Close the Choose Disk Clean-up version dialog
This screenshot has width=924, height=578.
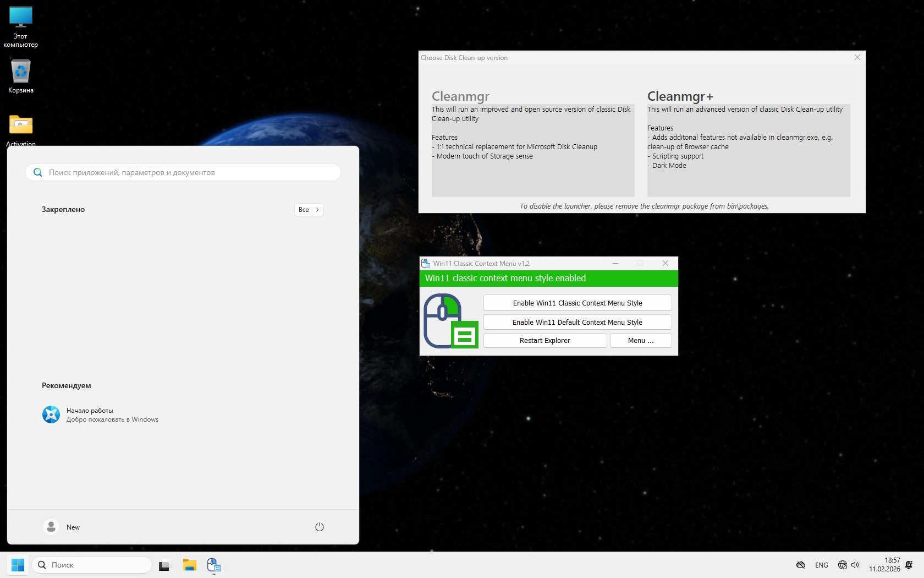tap(857, 57)
